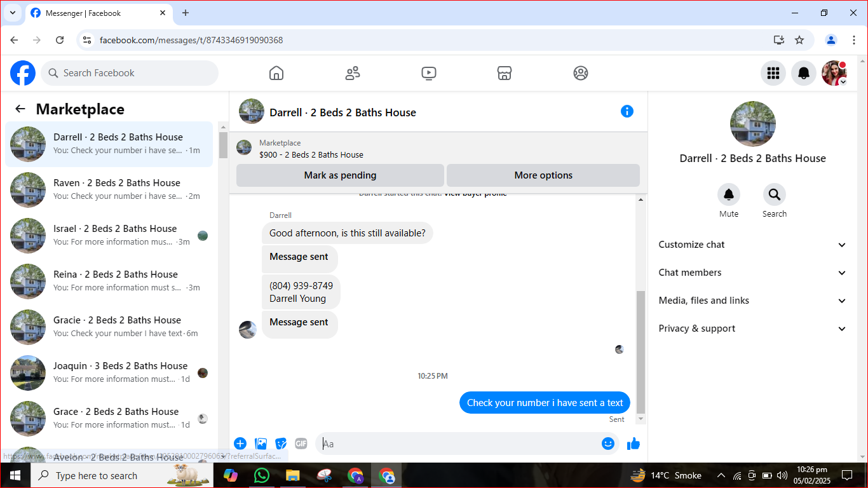Expand the Chat members section

click(x=752, y=273)
